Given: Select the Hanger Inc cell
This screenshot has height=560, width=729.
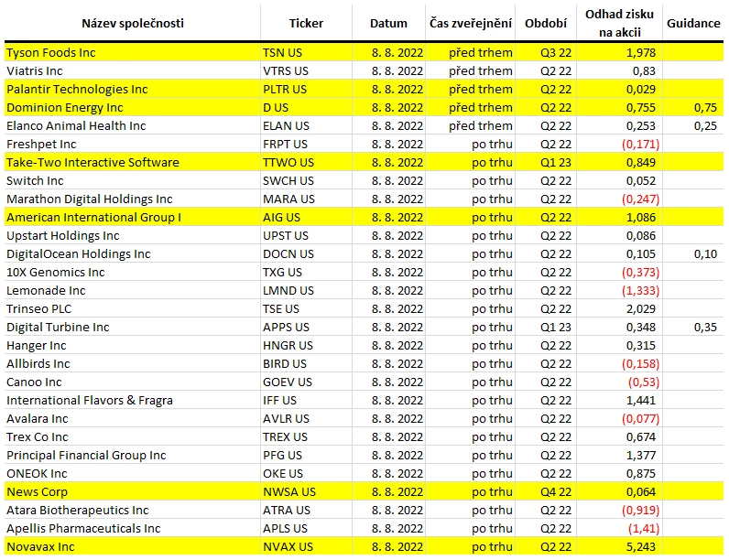Looking at the screenshot, I should click(133, 346).
